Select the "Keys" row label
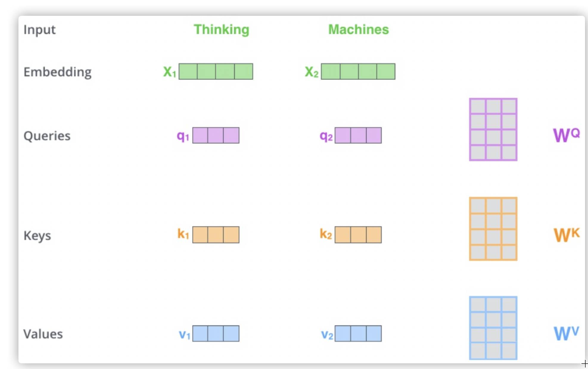The height and width of the screenshot is (369, 588). (x=37, y=235)
